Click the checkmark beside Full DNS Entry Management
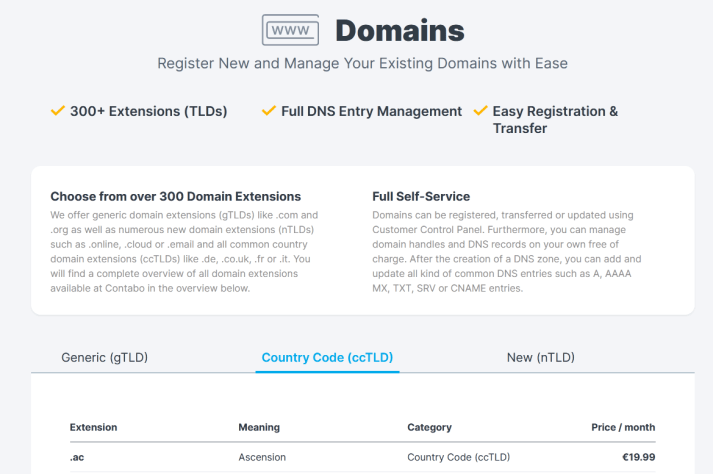Image resolution: width=713 pixels, height=474 pixels. [268, 111]
